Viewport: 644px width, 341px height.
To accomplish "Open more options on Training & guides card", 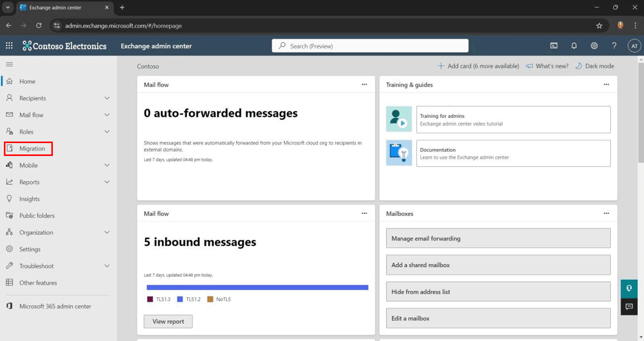I will tap(606, 85).
